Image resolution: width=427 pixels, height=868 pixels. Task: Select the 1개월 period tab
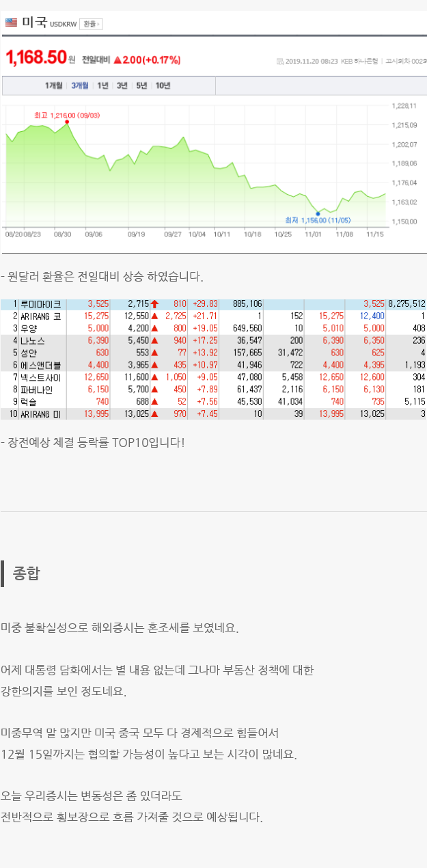[54, 85]
